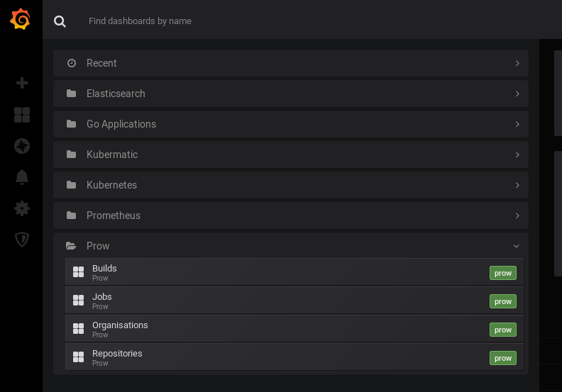Expand the Kubernetes folder

pyautogui.click(x=111, y=185)
